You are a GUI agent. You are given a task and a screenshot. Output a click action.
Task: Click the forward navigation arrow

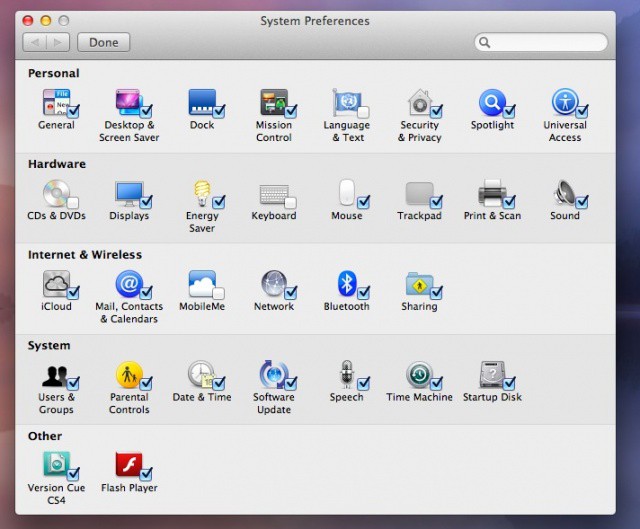coord(58,42)
